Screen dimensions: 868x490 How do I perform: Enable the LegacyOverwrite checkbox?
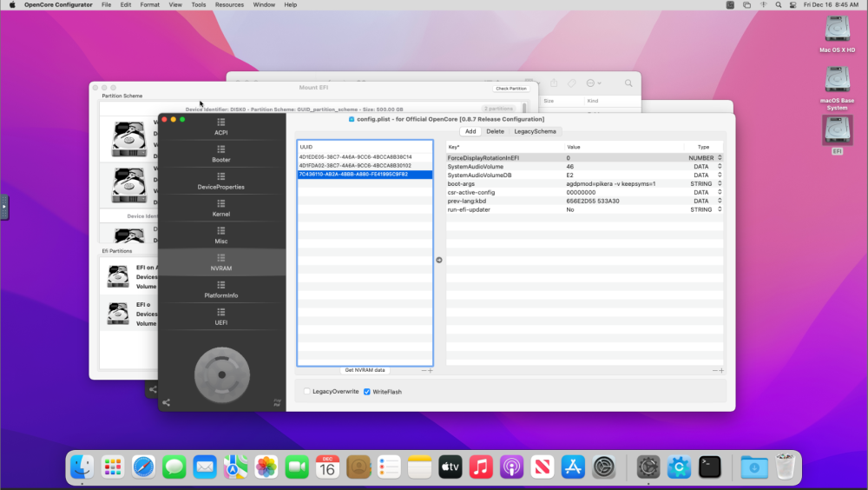tap(307, 391)
